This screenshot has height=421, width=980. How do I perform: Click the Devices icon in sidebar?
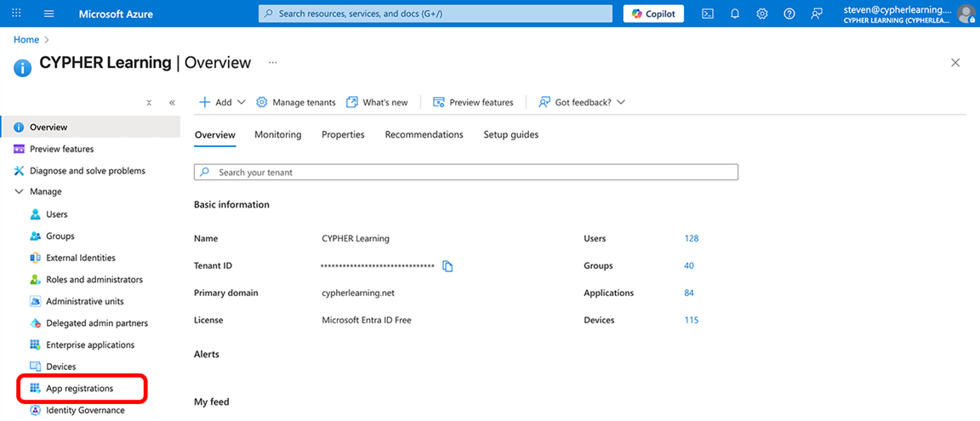pos(36,367)
